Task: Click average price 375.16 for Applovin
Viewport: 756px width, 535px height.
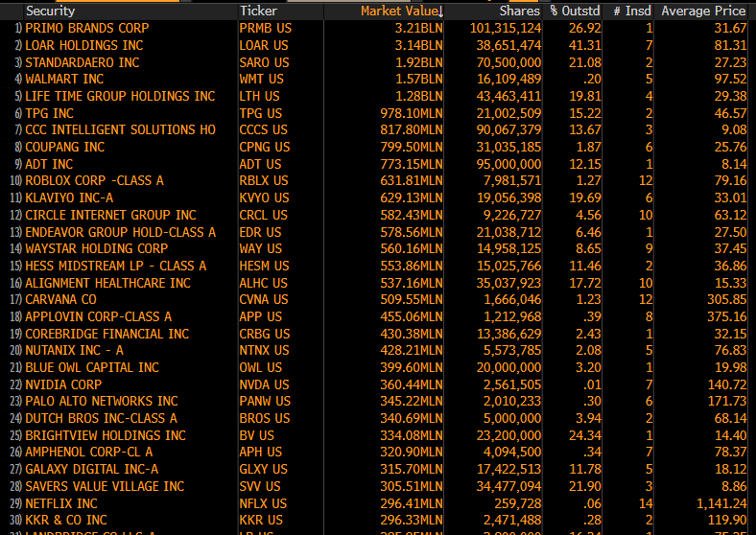Action: point(727,316)
